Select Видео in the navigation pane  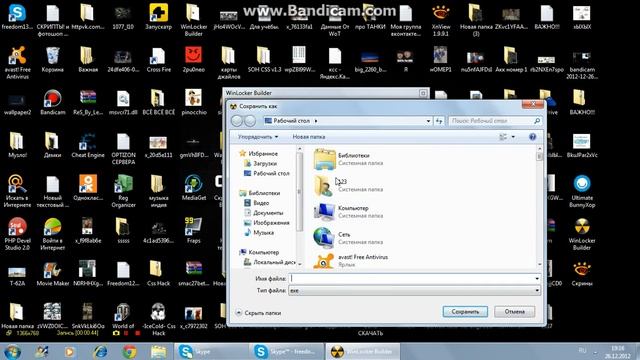pyautogui.click(x=257, y=203)
